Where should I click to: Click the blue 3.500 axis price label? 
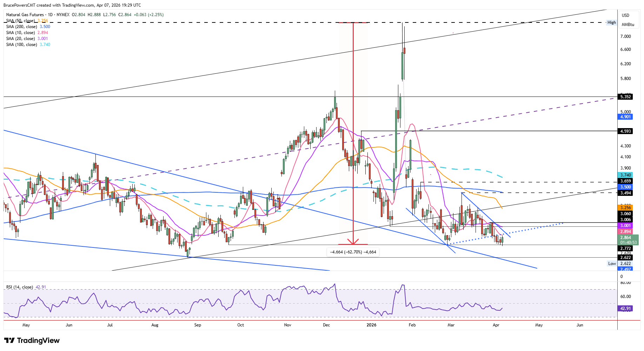click(x=625, y=187)
